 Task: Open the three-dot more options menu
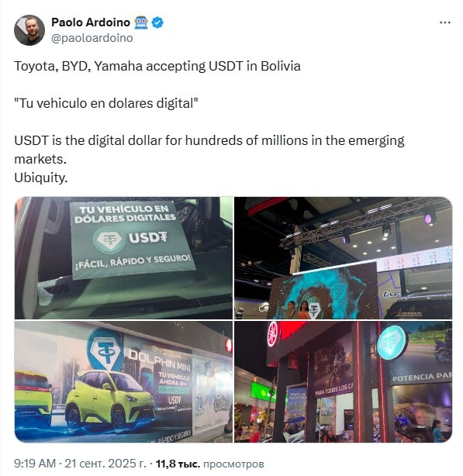coord(445,22)
